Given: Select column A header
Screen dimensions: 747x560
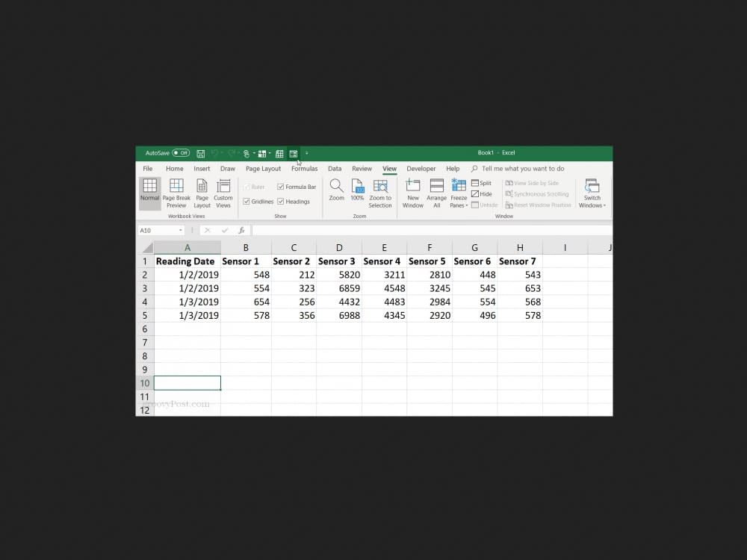Looking at the screenshot, I should (187, 248).
